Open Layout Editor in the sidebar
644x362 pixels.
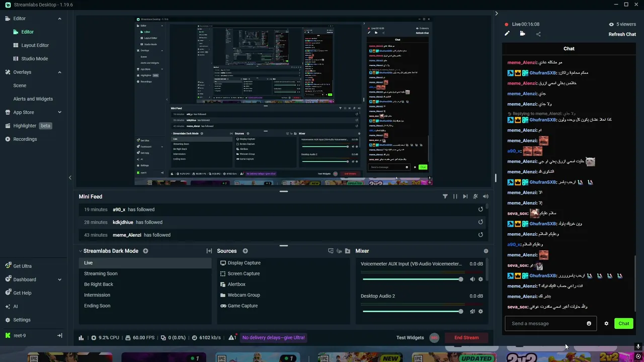(35, 45)
